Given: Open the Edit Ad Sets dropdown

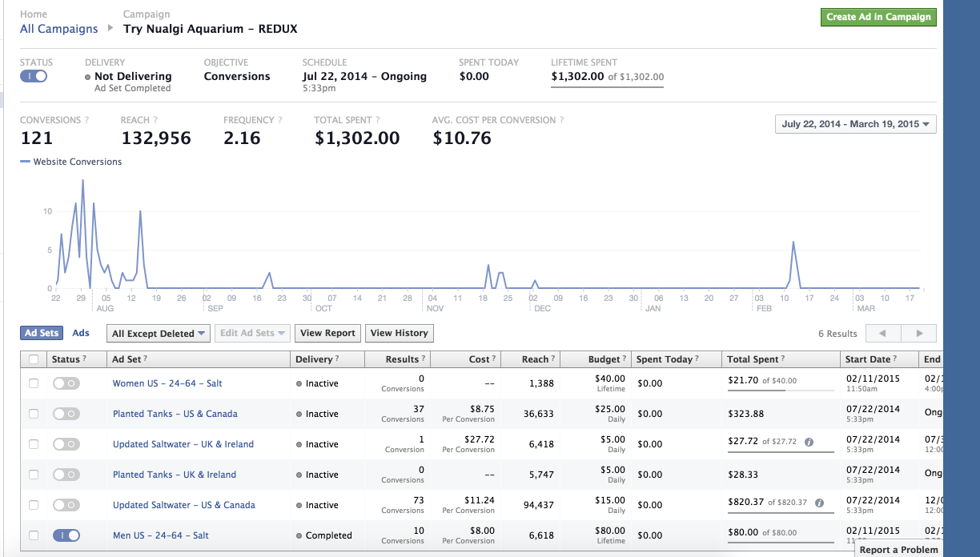Looking at the screenshot, I should (252, 334).
